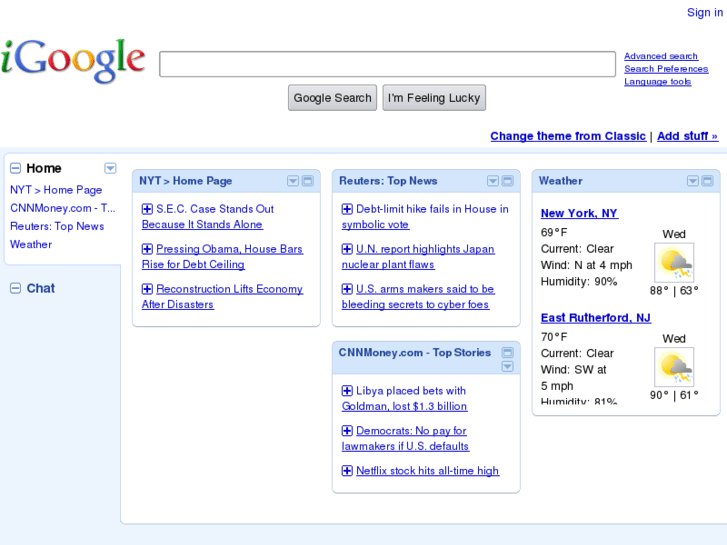This screenshot has width=727, height=545.
Task: Open NYT > Home Page in sidebar
Action: click(x=56, y=190)
